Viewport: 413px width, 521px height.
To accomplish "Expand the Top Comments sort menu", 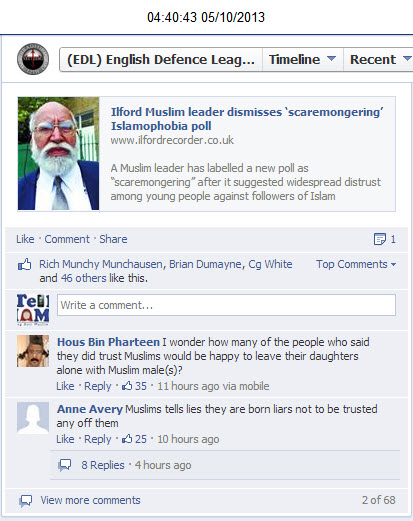I will 356,264.
